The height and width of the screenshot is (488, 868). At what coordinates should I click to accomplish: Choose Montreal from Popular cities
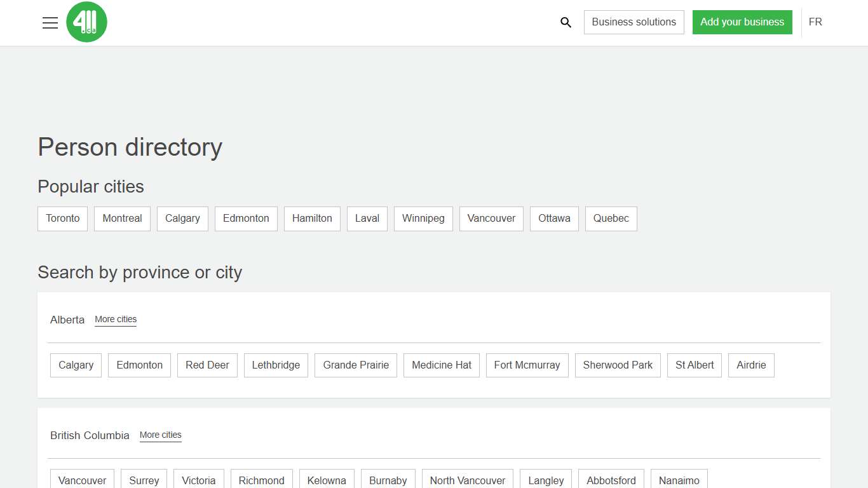pyautogui.click(x=122, y=219)
